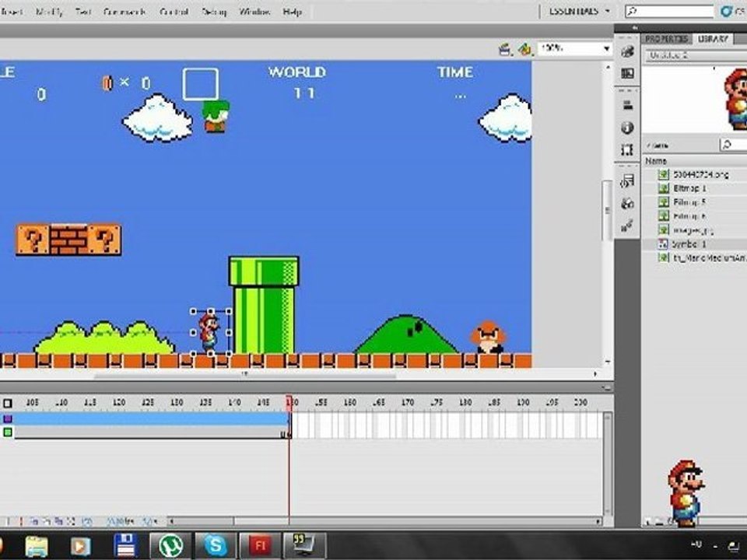This screenshot has height=560, width=747.
Task: Open the library document name dropdown
Action: (x=696, y=56)
